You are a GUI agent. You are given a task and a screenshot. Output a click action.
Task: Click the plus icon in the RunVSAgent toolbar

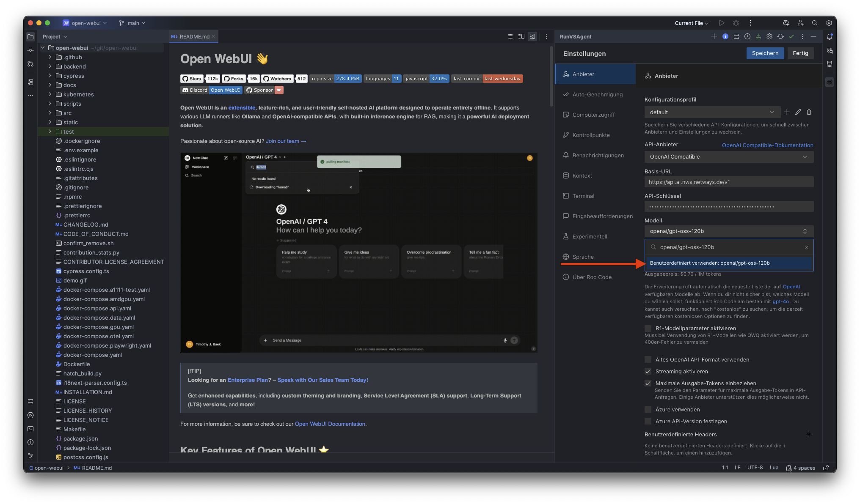[714, 36]
